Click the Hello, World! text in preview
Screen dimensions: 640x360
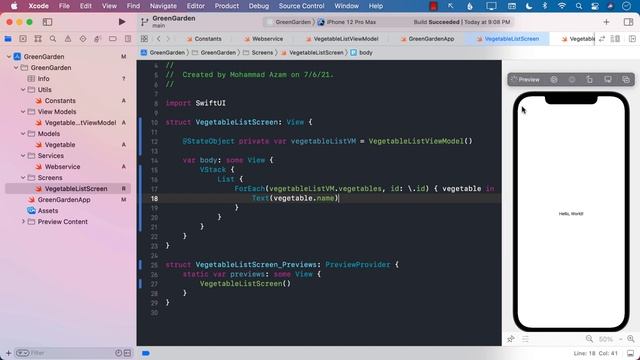(x=571, y=213)
